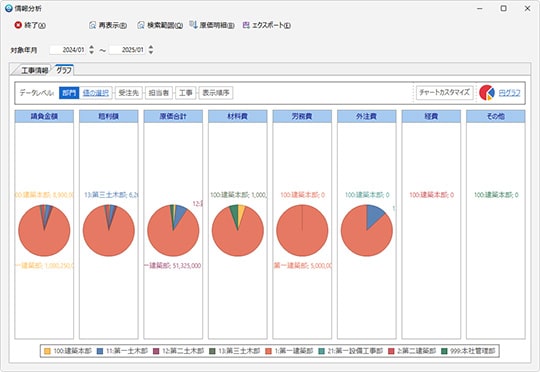This screenshot has width=540, height=372.
Task: Click the 外注費 column header
Action: click(367, 116)
